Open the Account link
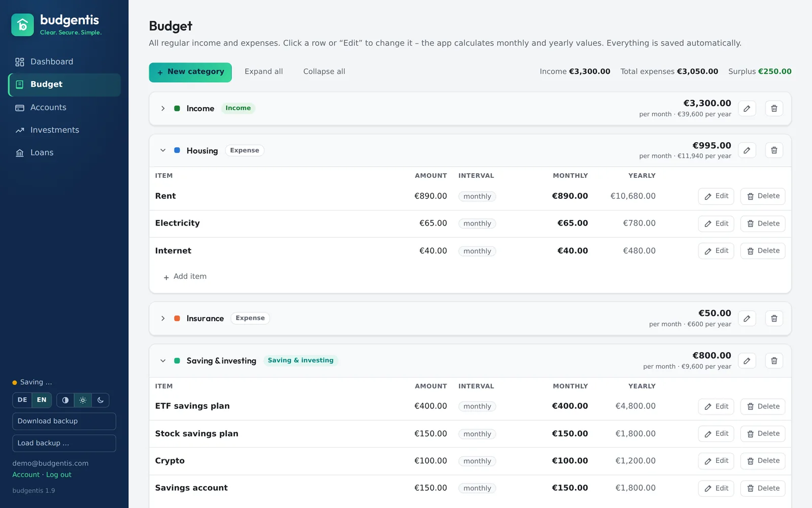The height and width of the screenshot is (508, 812). 26,475
